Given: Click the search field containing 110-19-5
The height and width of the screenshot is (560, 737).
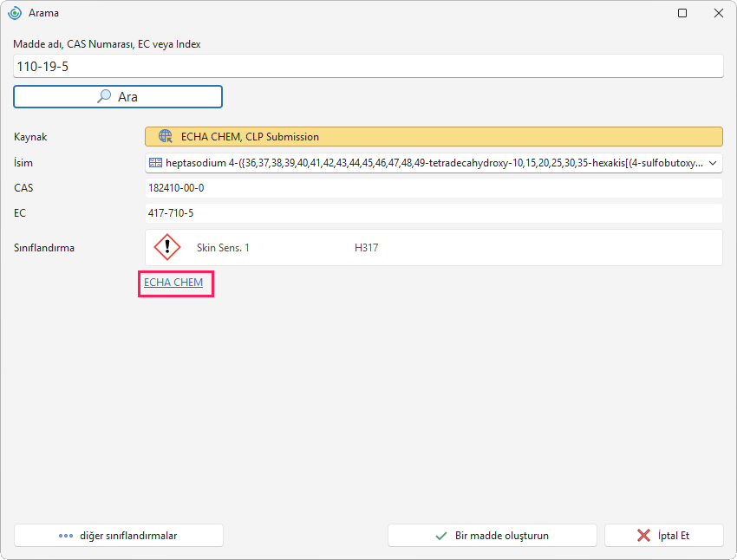Looking at the screenshot, I should pos(368,66).
